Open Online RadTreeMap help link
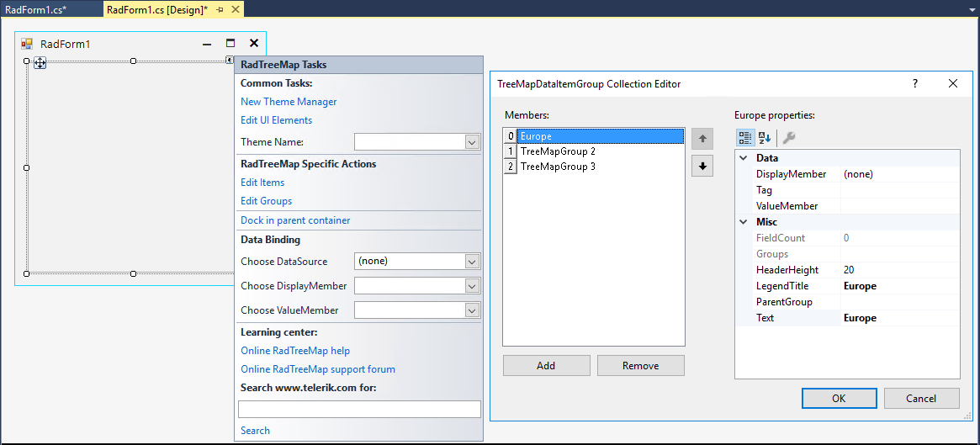 295,351
